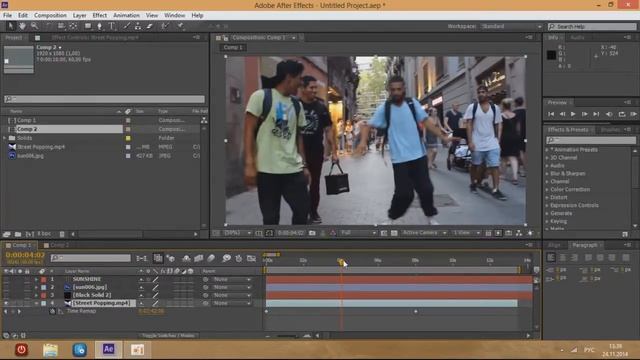Toggle the Live Update button in timeline
Viewport: 640px width, 360px height.
158,258
